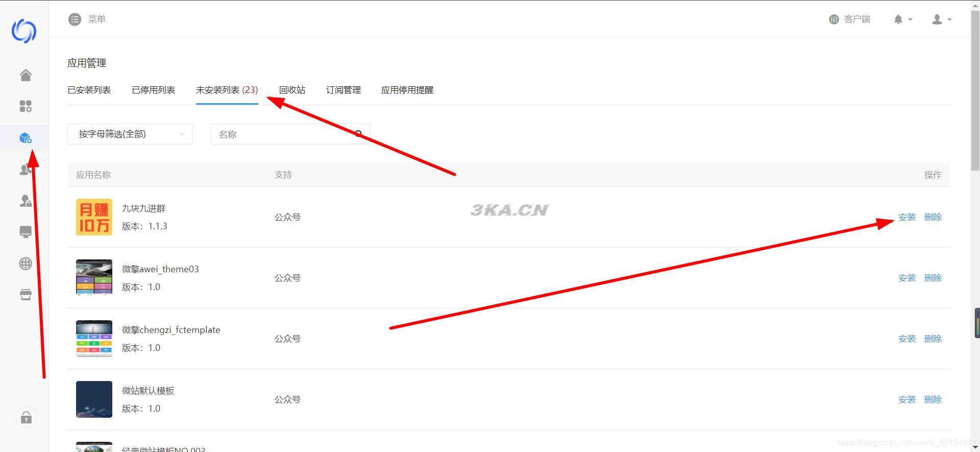Expand the user account menu
This screenshot has height=452, width=980.
942,19
